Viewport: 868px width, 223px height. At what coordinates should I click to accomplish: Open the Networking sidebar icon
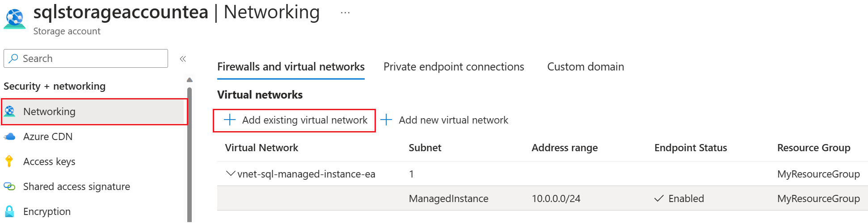(10, 111)
